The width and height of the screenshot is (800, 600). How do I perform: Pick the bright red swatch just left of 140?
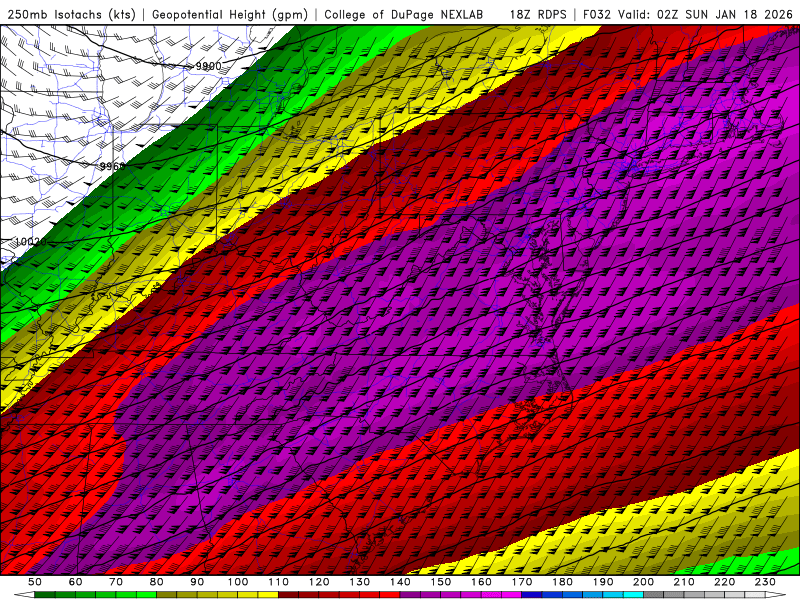[390, 594]
